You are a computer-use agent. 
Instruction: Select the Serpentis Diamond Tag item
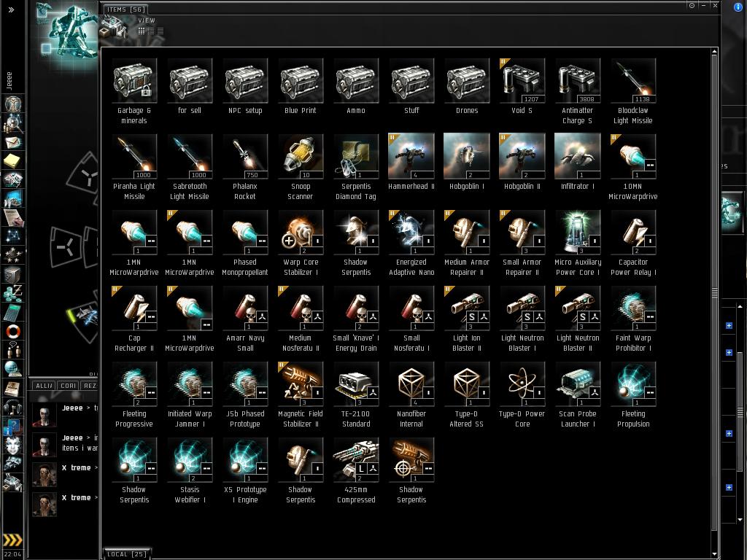point(356,167)
